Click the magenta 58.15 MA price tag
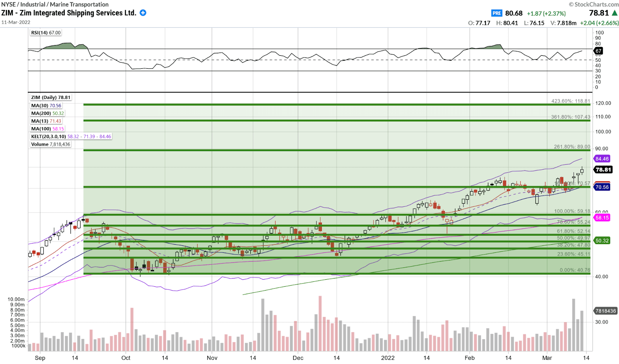The width and height of the screenshot is (619, 364). (x=602, y=218)
